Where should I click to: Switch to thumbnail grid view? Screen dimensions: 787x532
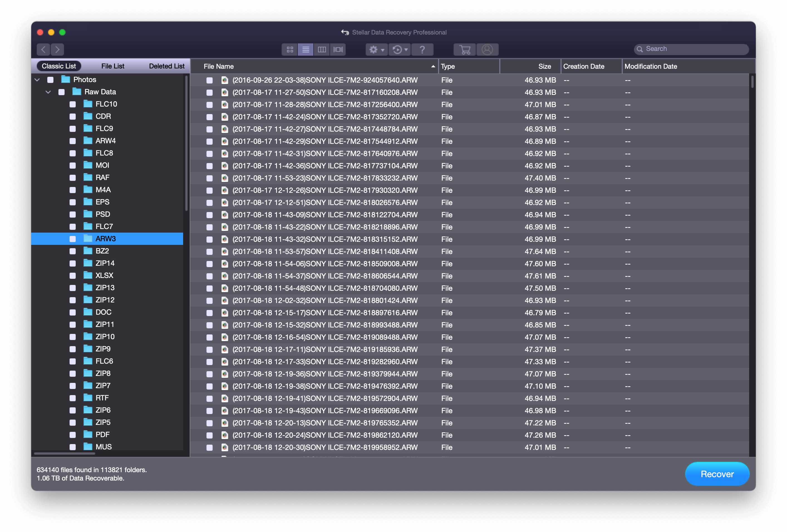tap(289, 50)
